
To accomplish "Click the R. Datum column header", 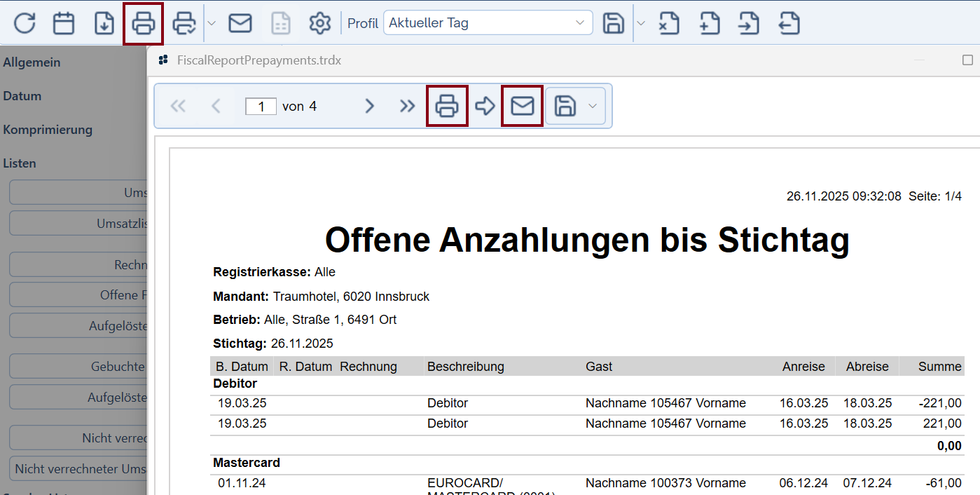I will [x=305, y=367].
